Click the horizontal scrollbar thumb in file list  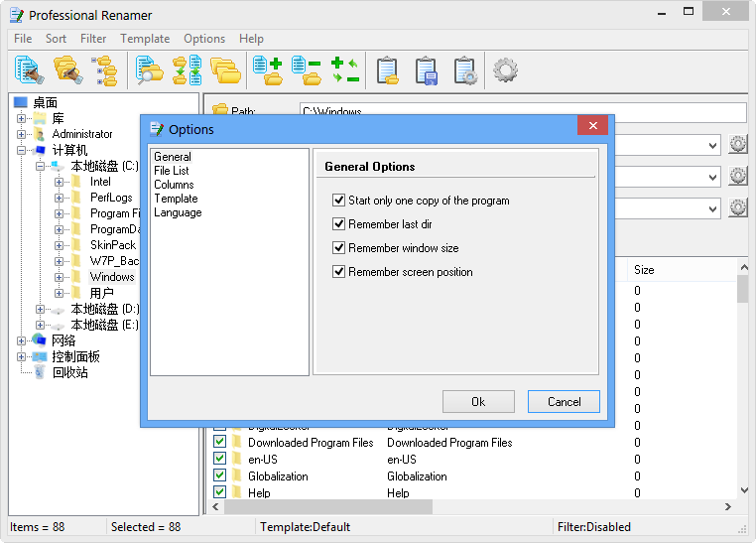click(328, 507)
